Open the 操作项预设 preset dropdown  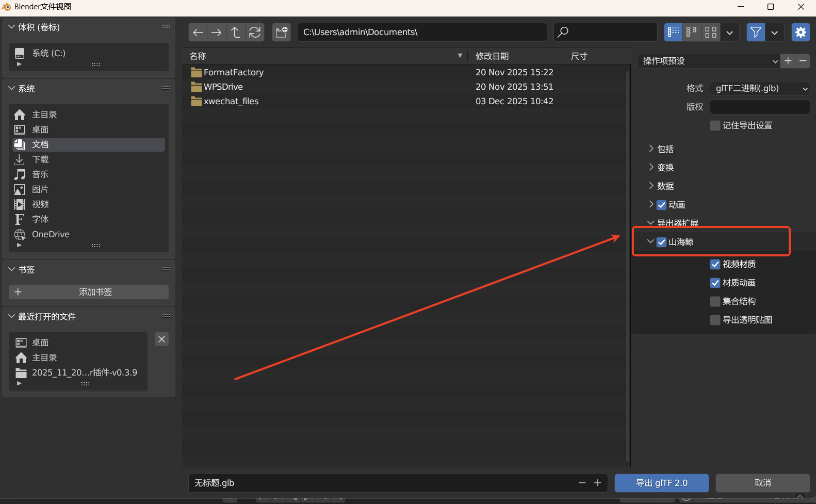click(709, 61)
